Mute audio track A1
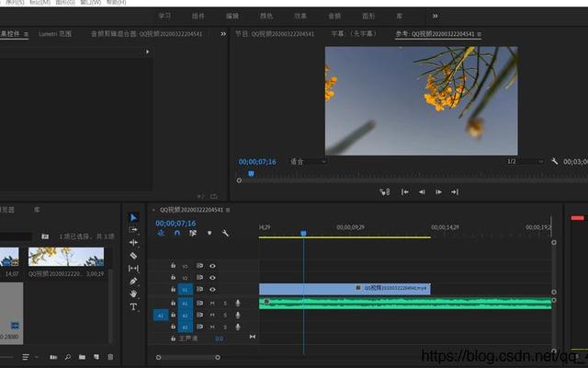The image size is (588, 368). coord(212,302)
